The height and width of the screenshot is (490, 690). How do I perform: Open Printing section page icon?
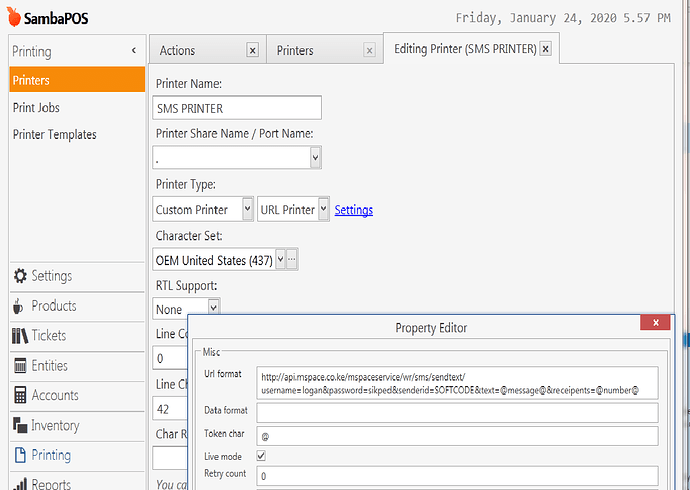tap(20, 455)
